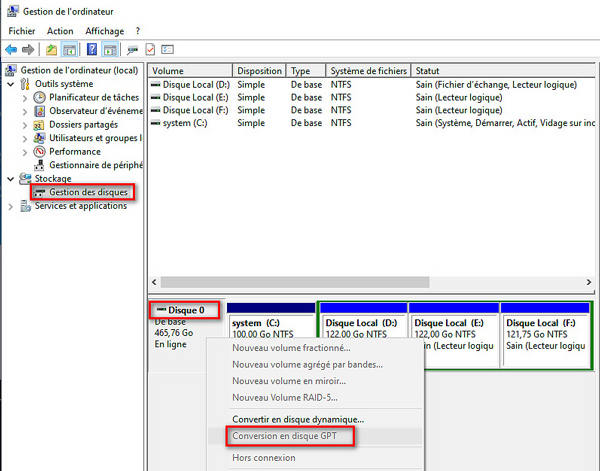The width and height of the screenshot is (600, 471).
Task: Select the system (C:) partition block
Action: pos(270,335)
